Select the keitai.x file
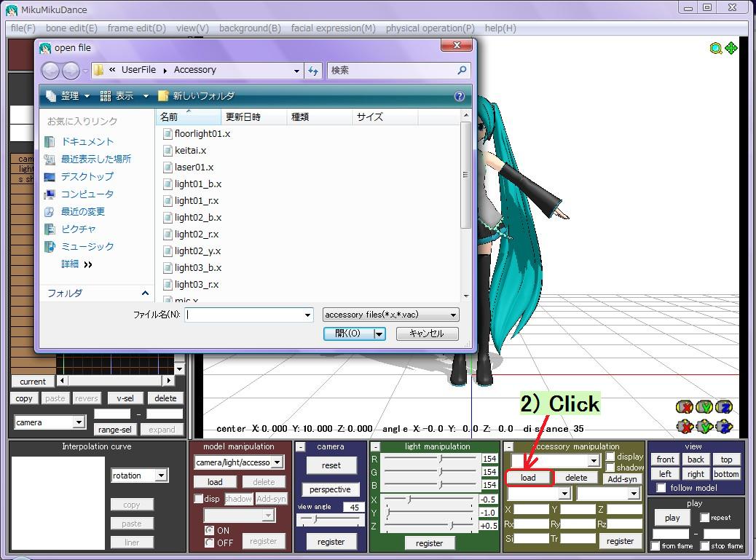 coord(185,150)
